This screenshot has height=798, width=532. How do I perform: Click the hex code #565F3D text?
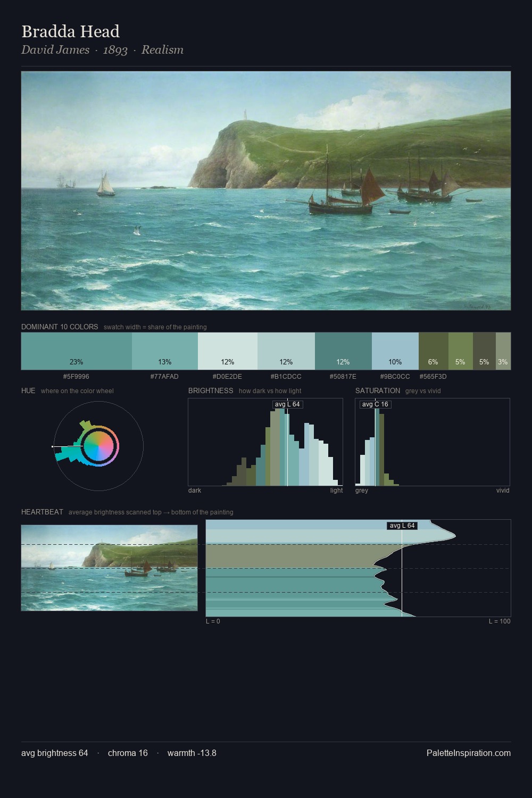pos(433,376)
